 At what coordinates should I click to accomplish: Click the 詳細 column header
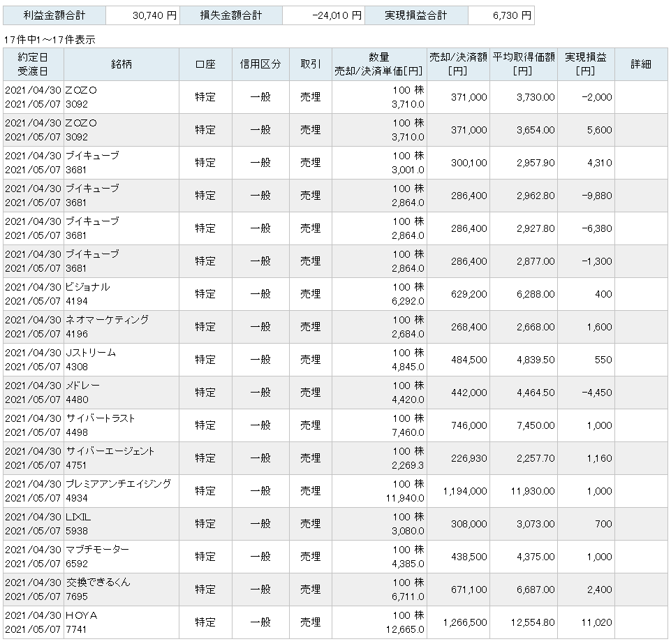pyautogui.click(x=641, y=64)
